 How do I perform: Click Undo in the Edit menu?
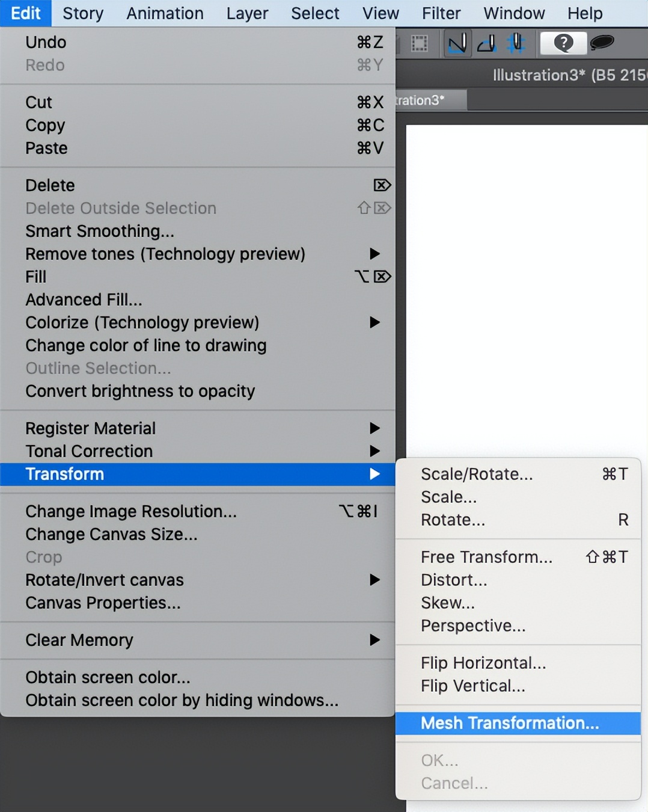[46, 42]
